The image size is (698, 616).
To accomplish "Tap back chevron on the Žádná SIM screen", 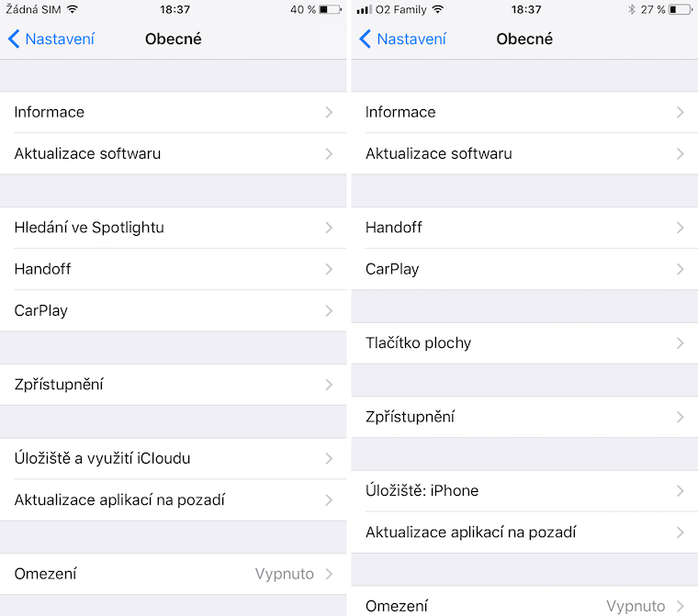I will (13, 39).
